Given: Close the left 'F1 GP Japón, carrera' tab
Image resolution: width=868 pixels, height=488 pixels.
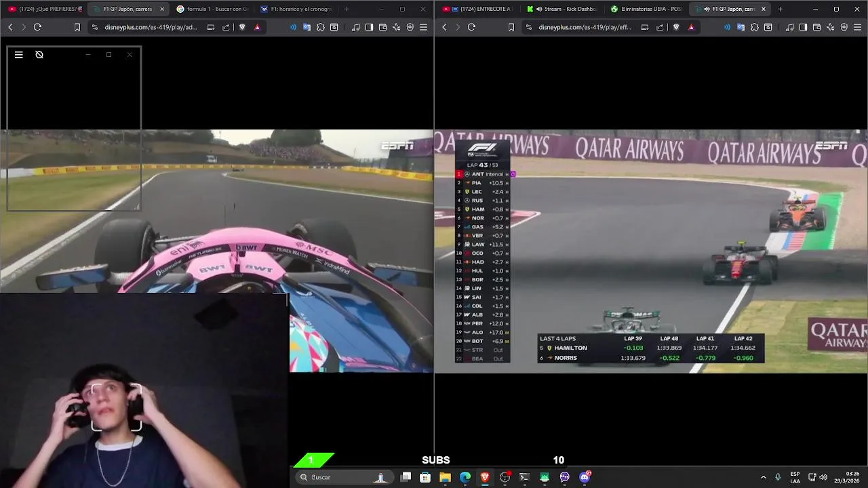Looking at the screenshot, I should [161, 9].
